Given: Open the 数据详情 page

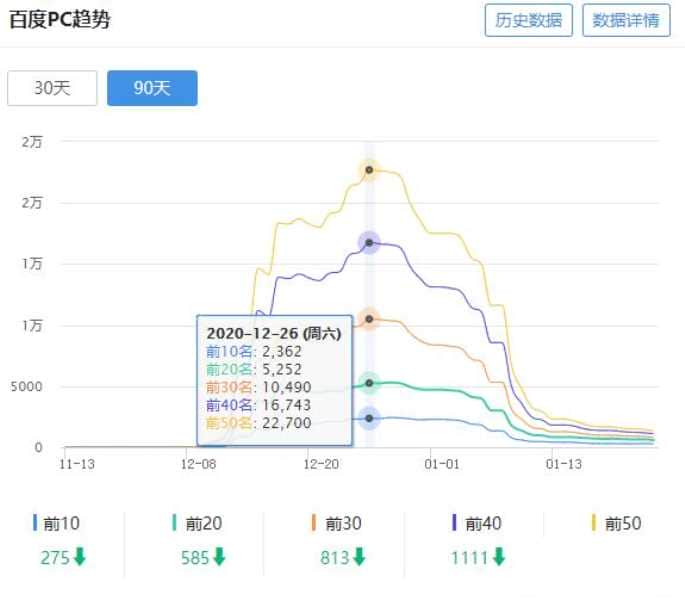Looking at the screenshot, I should coord(626,20).
